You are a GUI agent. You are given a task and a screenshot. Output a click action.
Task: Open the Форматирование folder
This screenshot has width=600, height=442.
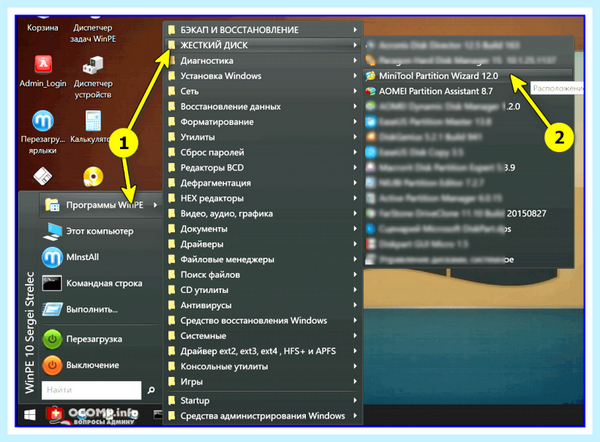tap(263, 122)
